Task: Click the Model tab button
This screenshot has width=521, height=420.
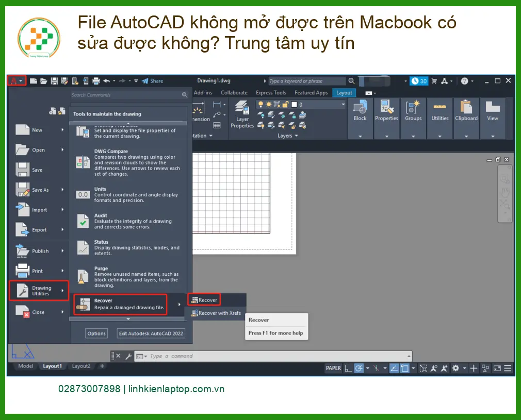Action: click(x=26, y=366)
